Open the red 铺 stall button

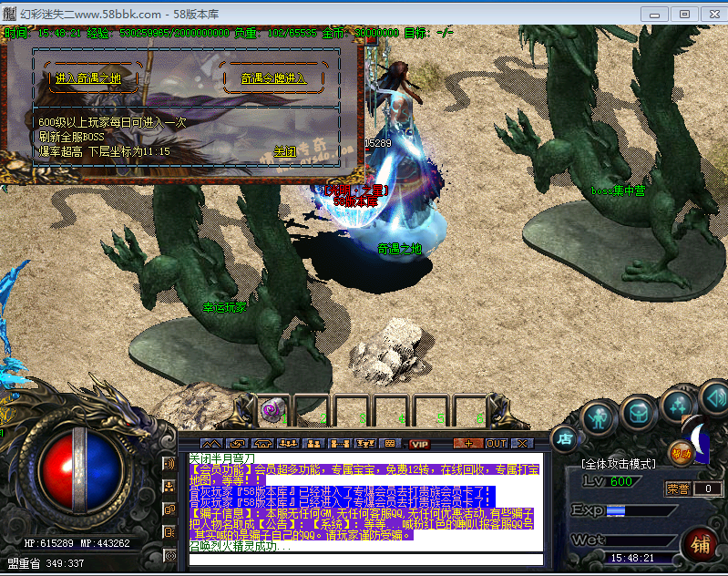[701, 544]
